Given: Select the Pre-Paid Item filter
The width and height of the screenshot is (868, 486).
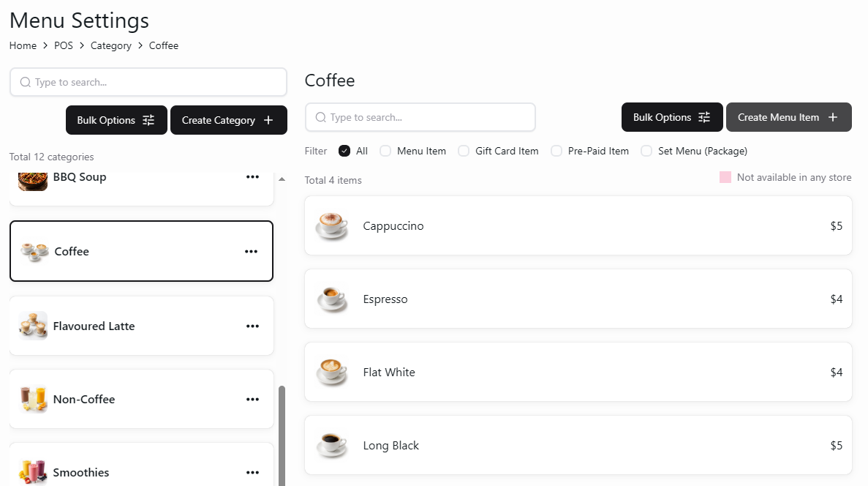Looking at the screenshot, I should point(556,151).
